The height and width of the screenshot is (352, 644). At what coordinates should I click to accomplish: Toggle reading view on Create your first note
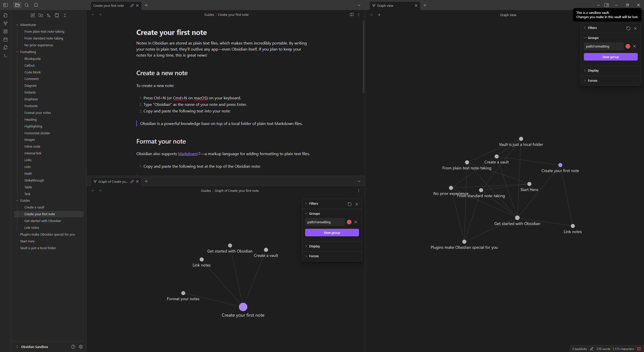tap(351, 15)
